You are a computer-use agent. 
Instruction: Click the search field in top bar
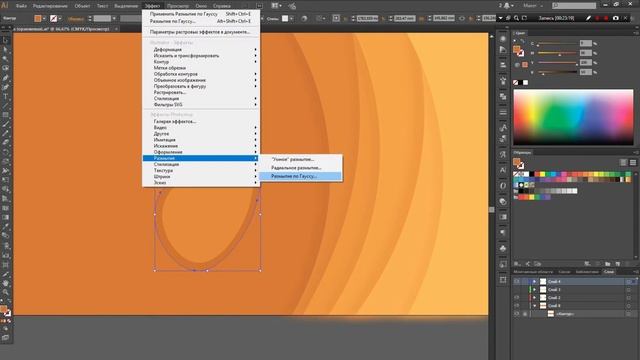tap(574, 6)
